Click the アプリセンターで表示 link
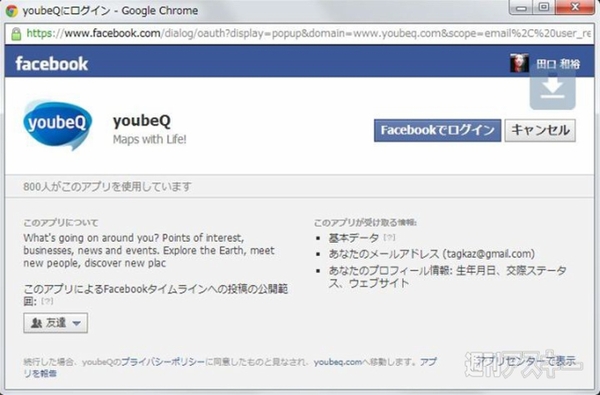Viewport: 600px width, 395px height. coord(526,361)
